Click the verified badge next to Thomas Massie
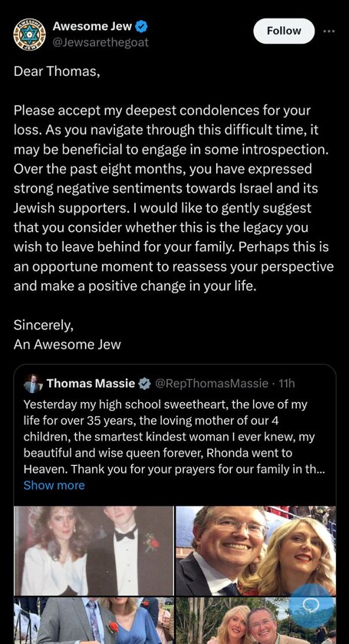The image size is (349, 644). coord(144,384)
